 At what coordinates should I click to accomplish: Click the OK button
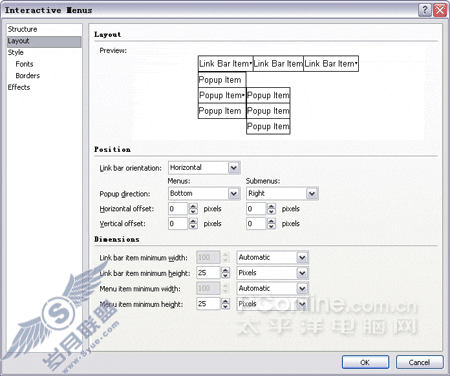coord(365,362)
